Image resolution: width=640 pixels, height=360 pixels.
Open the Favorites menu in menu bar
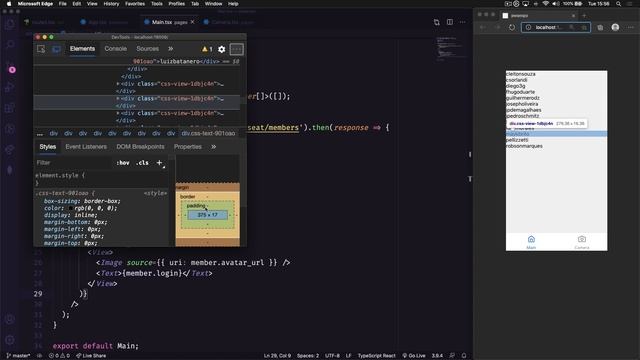pos(135,4)
